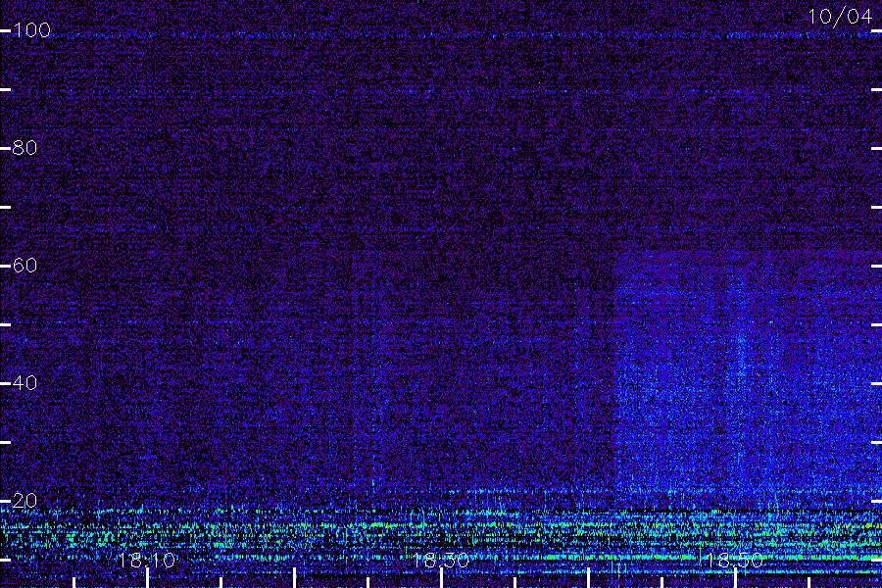Click the 60 frequency axis label
Image resolution: width=882 pixels, height=588 pixels.
(24, 266)
